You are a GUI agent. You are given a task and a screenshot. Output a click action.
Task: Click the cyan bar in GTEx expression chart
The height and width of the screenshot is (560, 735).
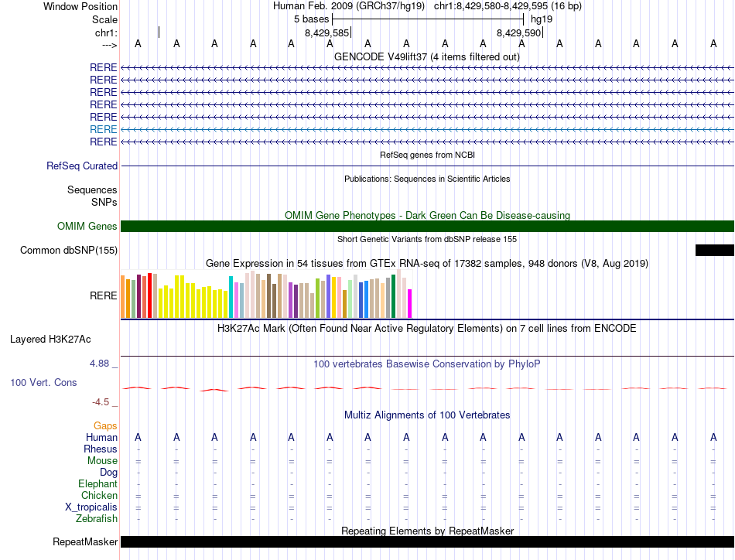coord(231,296)
